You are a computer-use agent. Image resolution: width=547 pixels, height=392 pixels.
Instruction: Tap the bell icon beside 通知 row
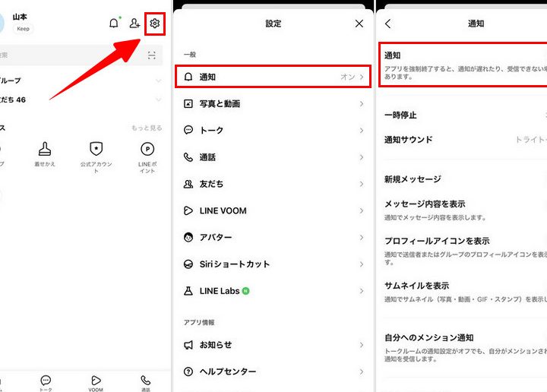(x=188, y=77)
